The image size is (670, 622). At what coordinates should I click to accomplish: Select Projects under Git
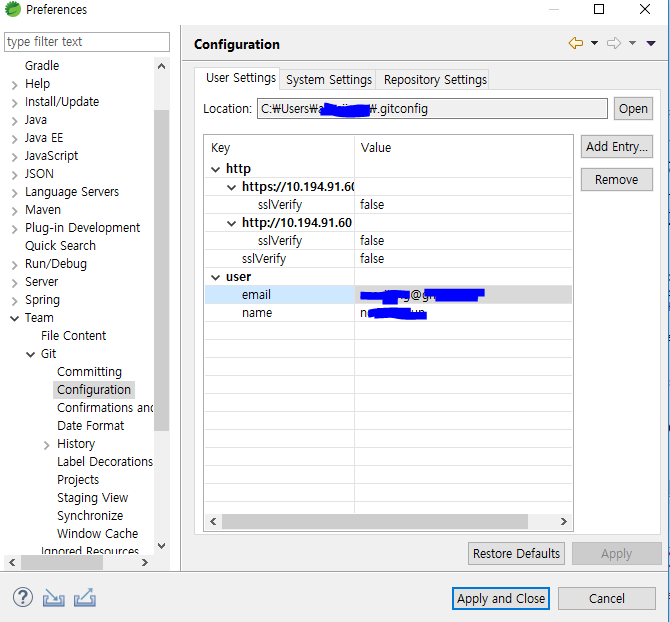coord(78,480)
